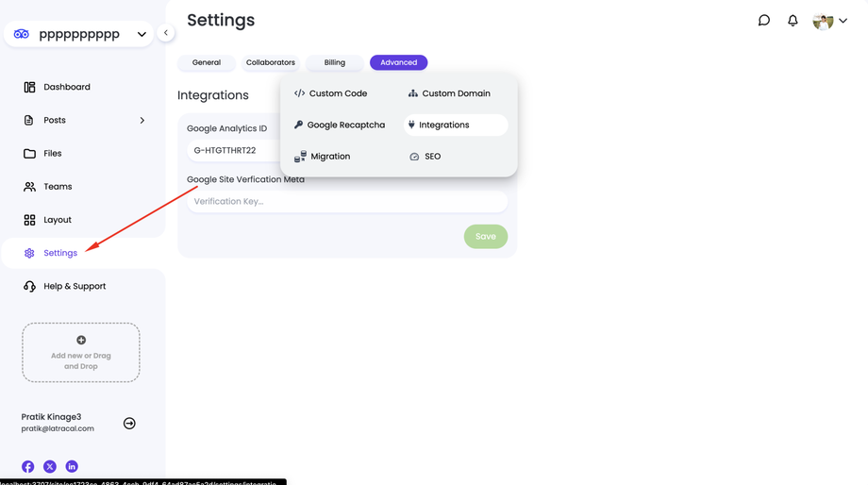Open the Facebook social icon
Image resolution: width=868 pixels, height=485 pixels.
(28, 466)
